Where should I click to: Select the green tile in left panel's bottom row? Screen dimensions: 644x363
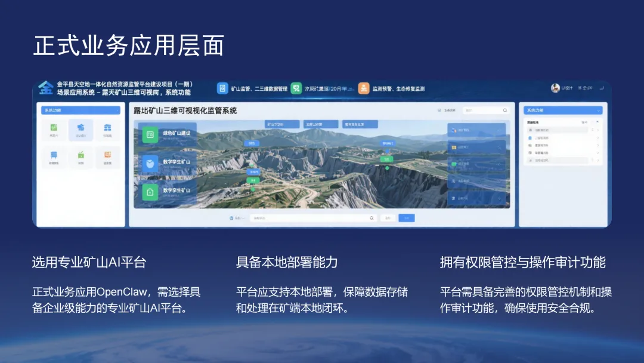[80, 157]
